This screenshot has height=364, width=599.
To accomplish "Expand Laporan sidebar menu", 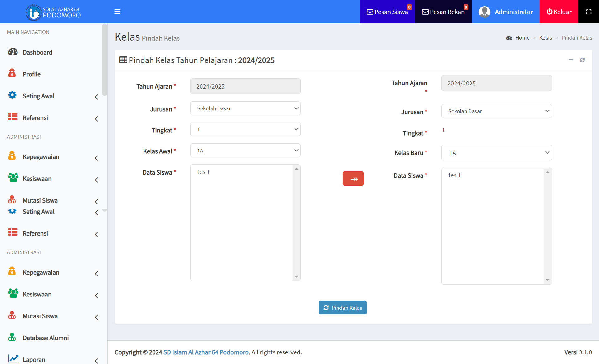I will [34, 359].
